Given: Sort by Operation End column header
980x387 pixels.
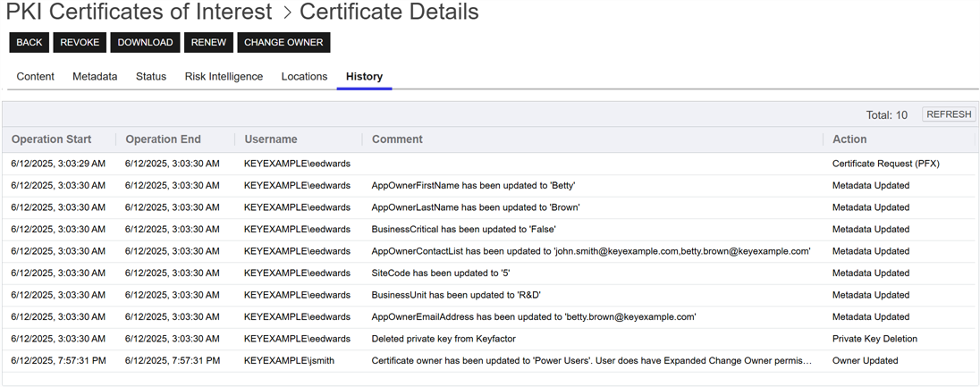Looking at the screenshot, I should pos(164,139).
